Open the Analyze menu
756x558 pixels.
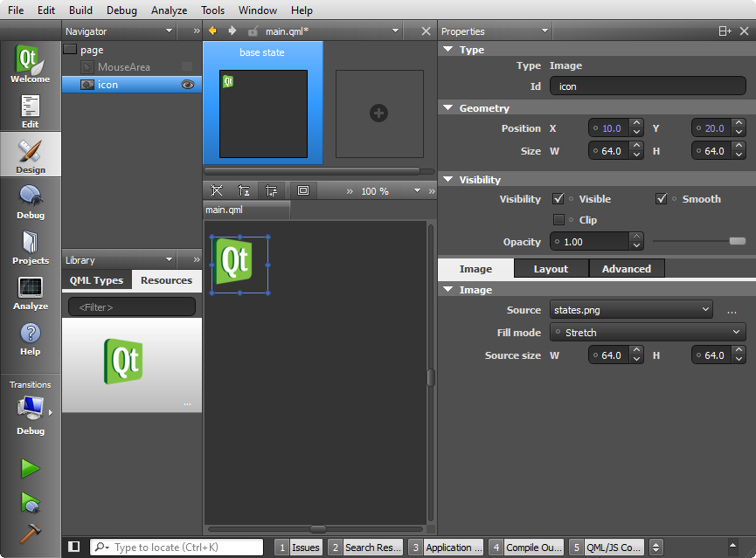tap(169, 10)
